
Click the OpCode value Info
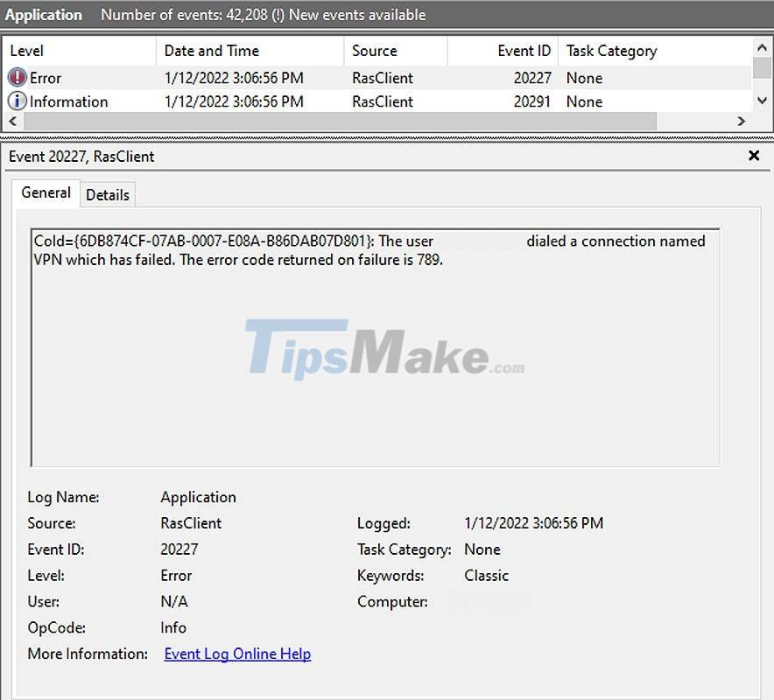click(x=173, y=627)
